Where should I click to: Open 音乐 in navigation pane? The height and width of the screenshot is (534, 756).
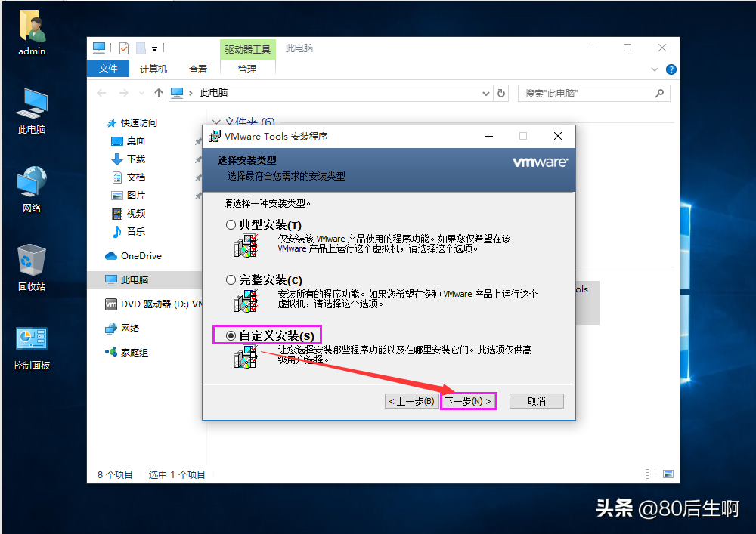tap(129, 231)
